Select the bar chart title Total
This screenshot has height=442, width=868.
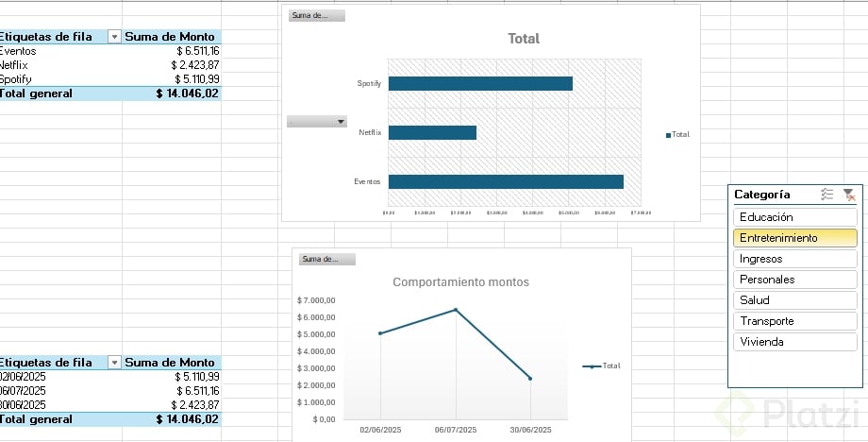(524, 39)
